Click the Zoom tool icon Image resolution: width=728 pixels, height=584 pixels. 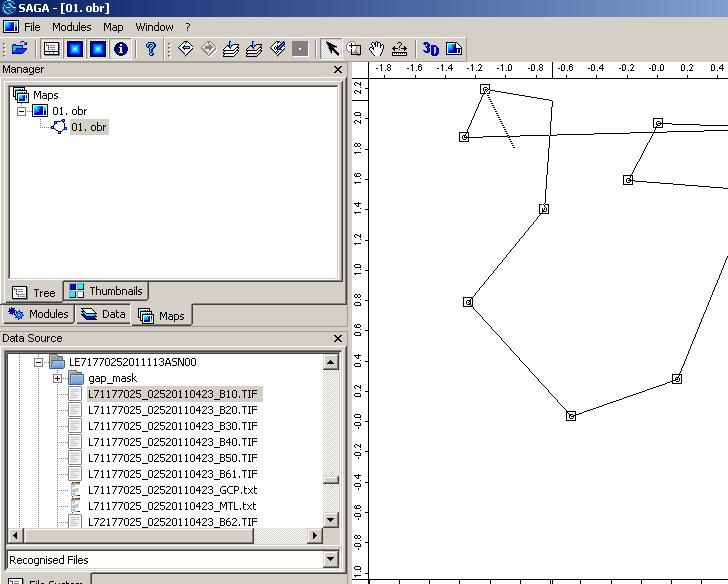[354, 48]
